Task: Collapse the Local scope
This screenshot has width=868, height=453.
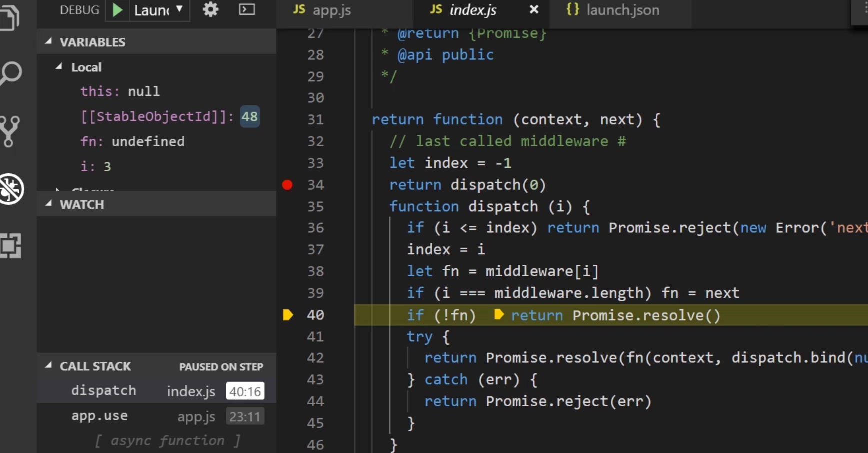Action: (59, 67)
